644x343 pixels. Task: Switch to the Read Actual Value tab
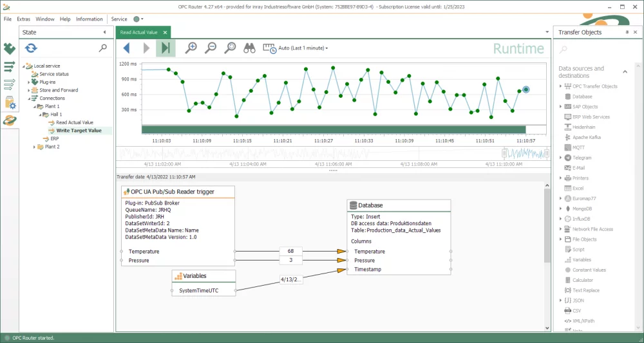[139, 32]
